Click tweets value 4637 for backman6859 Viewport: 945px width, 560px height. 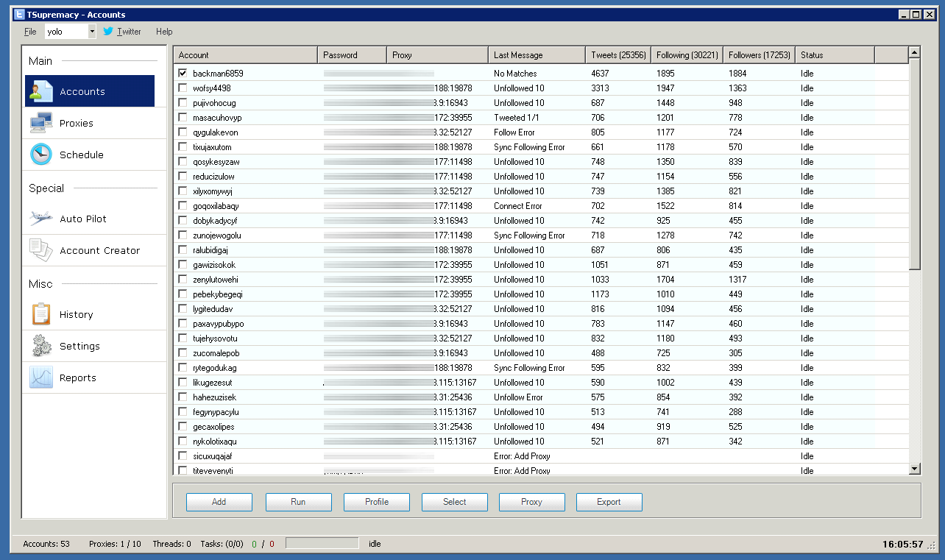click(x=600, y=74)
